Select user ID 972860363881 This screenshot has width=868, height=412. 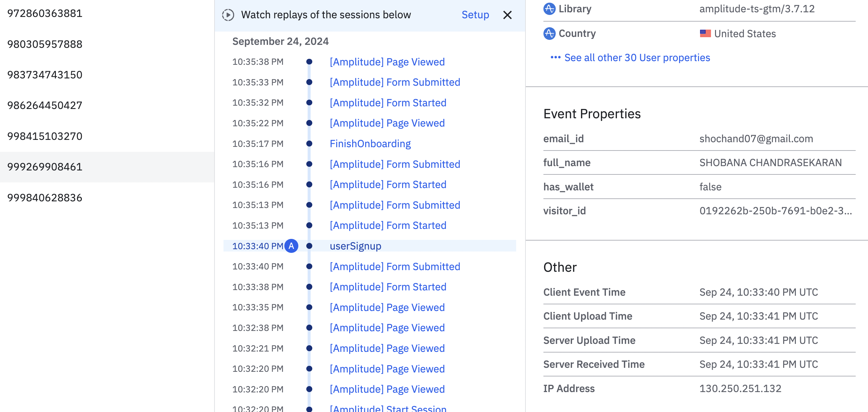pos(45,14)
